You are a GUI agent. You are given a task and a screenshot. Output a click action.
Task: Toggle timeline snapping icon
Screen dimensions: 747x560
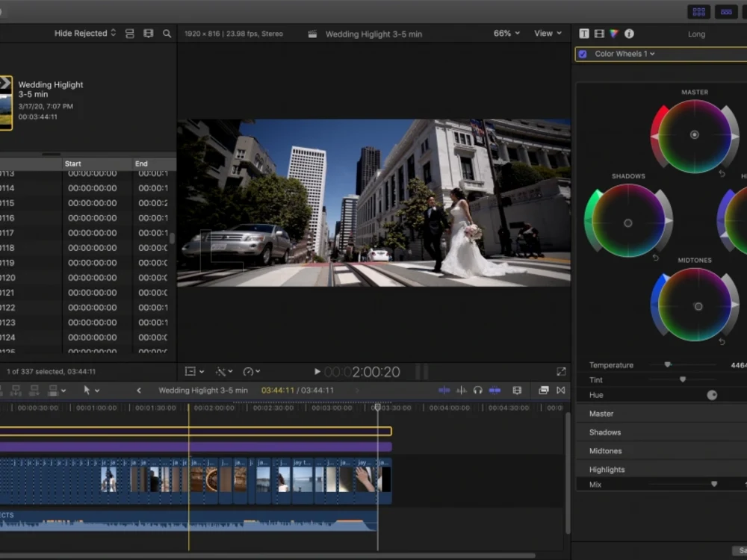tap(495, 391)
